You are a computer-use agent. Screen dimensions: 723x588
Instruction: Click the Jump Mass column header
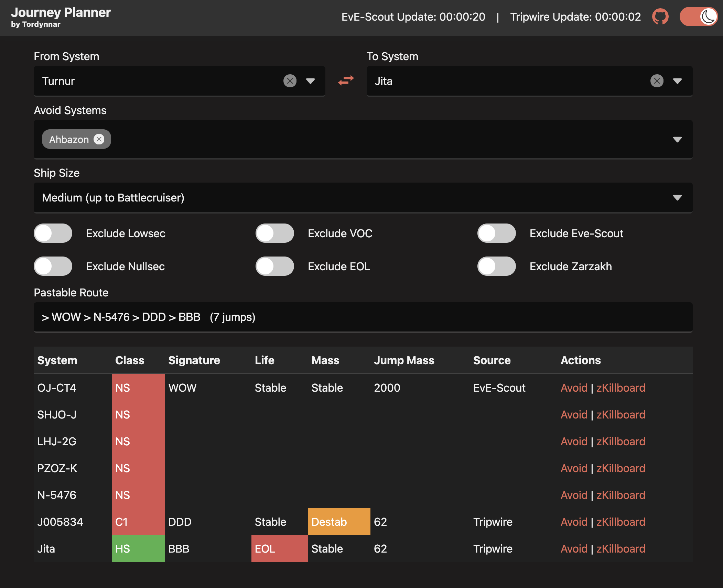[x=404, y=360]
